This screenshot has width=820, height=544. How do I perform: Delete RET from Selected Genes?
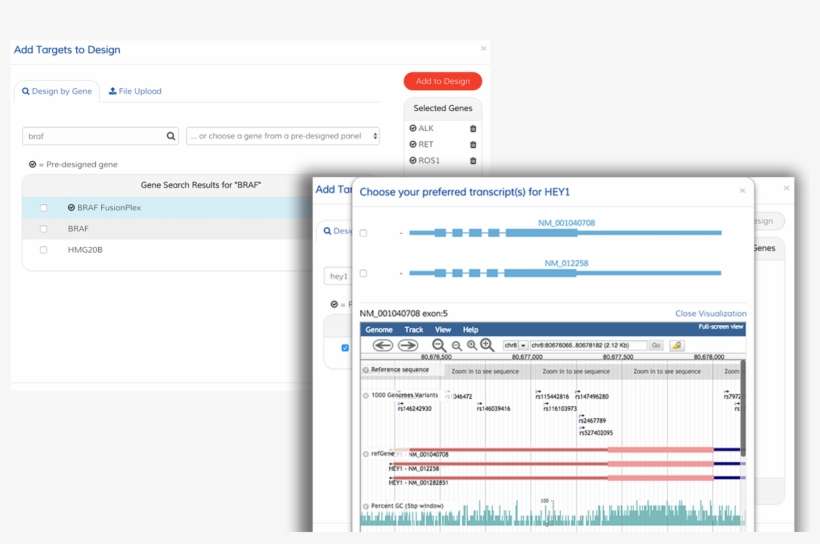pyautogui.click(x=473, y=145)
